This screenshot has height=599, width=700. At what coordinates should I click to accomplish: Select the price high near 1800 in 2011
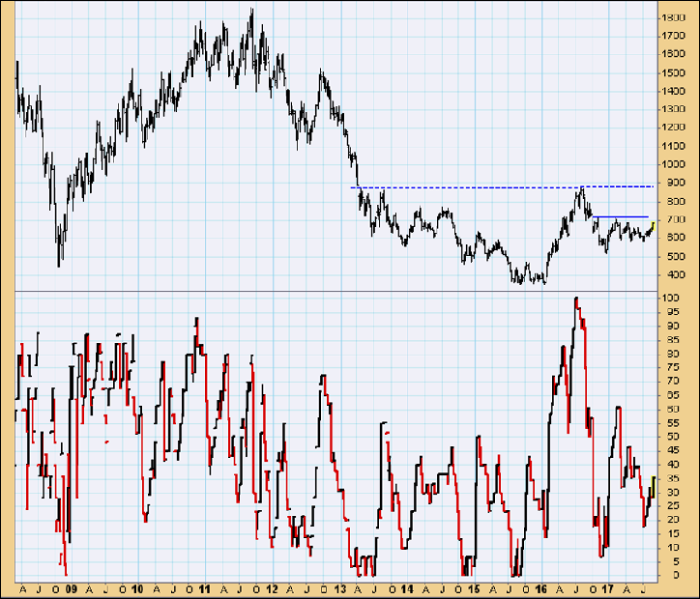[x=251, y=14]
